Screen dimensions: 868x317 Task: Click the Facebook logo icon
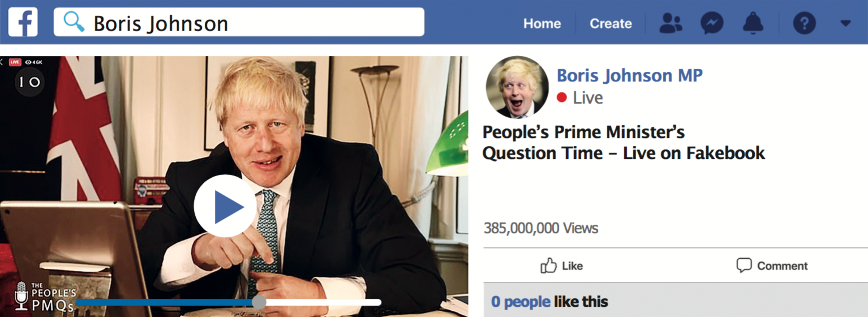23,22
